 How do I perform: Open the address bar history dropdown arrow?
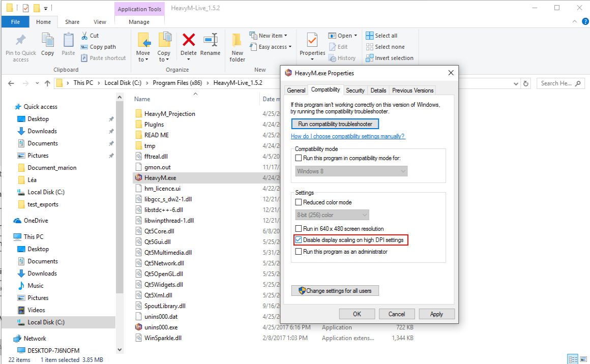(516, 83)
